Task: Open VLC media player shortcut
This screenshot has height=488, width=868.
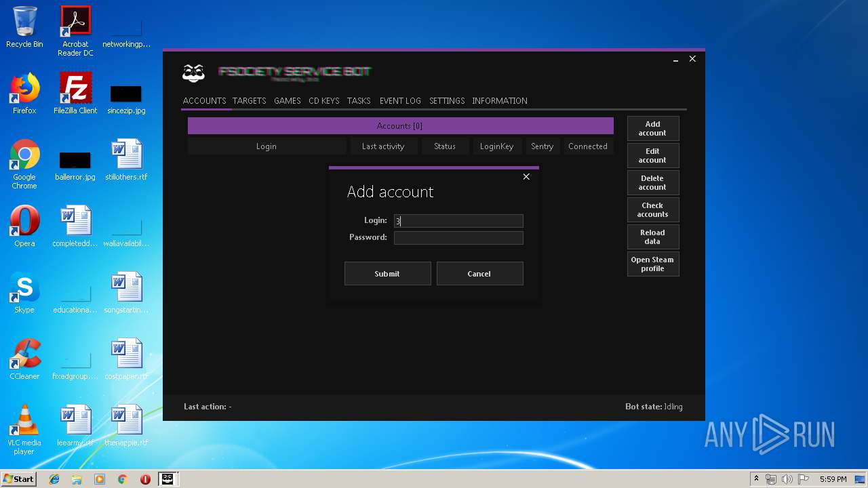Action: pyautogui.click(x=24, y=430)
